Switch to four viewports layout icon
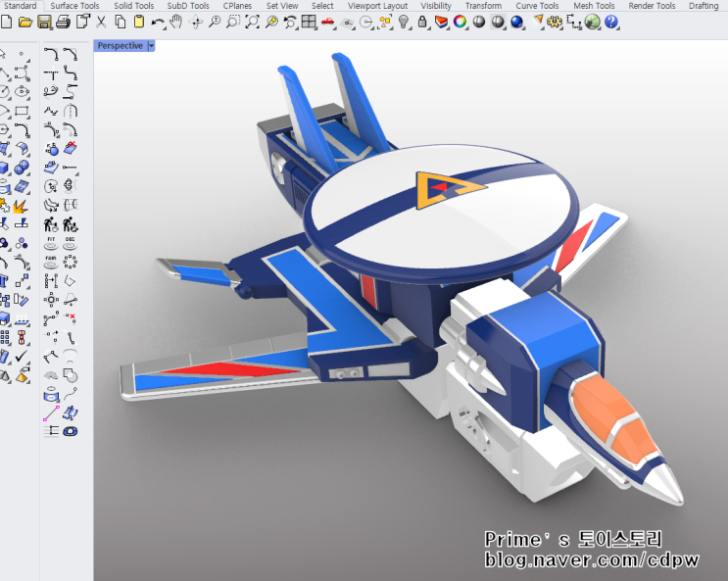This screenshot has width=728, height=581. tap(309, 22)
